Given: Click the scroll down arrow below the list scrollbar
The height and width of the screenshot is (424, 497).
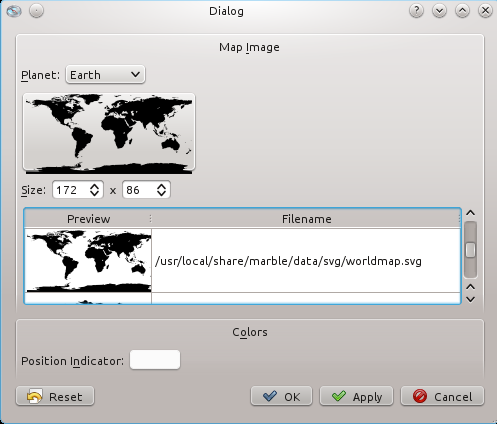Looking at the screenshot, I should point(470,300).
